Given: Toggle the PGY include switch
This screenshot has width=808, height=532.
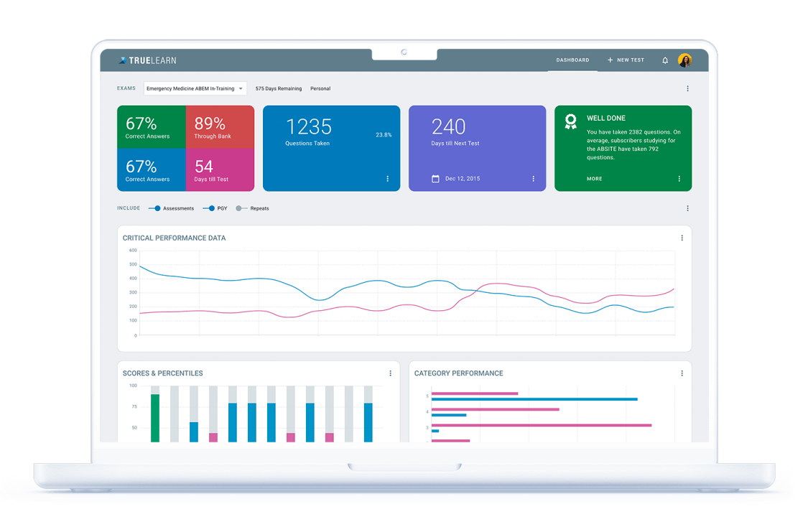Looking at the screenshot, I should 209,209.
